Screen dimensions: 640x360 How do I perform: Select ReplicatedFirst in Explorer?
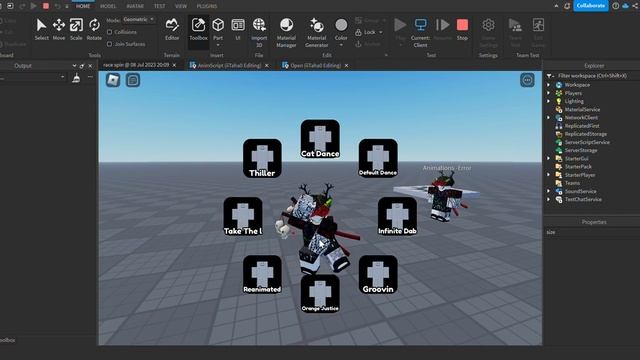click(582, 126)
